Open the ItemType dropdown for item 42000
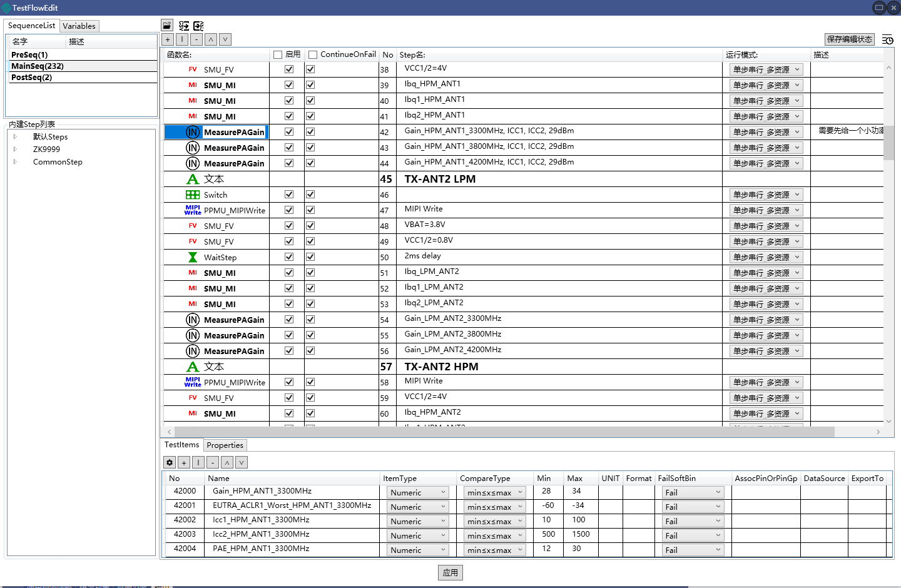This screenshot has height=588, width=901. coord(417,493)
